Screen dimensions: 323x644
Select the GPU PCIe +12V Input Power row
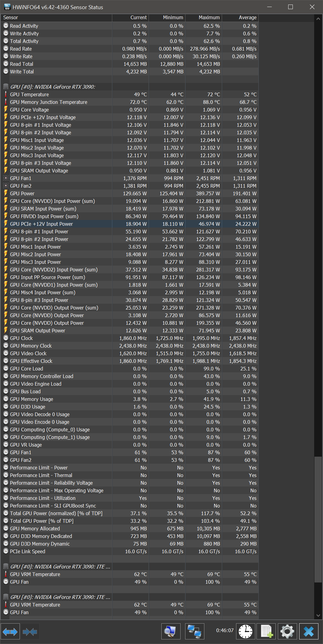click(x=130, y=224)
